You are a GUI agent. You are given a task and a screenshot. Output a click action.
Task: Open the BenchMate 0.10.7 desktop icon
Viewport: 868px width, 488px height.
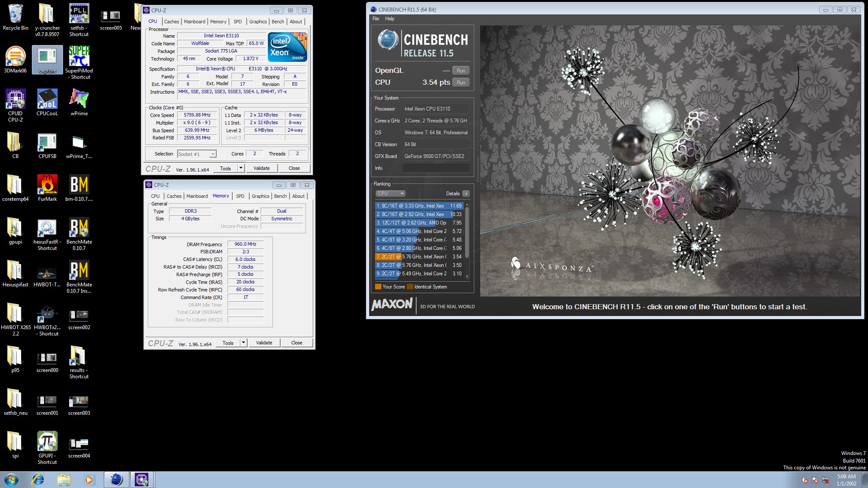pyautogui.click(x=79, y=234)
